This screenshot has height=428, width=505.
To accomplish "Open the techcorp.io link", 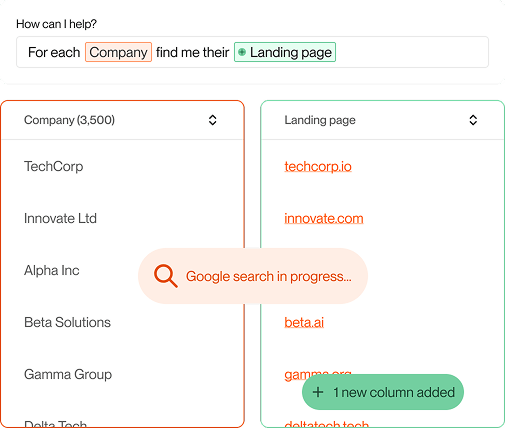I will click(318, 166).
